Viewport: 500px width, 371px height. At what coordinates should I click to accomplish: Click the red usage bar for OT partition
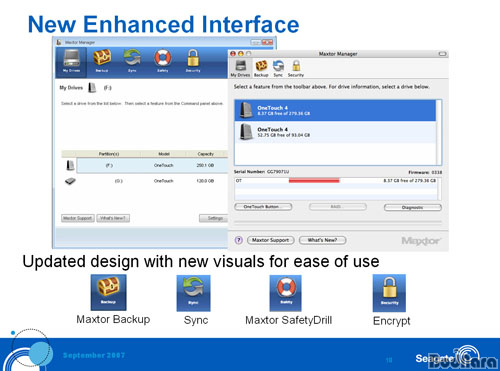point(314,181)
